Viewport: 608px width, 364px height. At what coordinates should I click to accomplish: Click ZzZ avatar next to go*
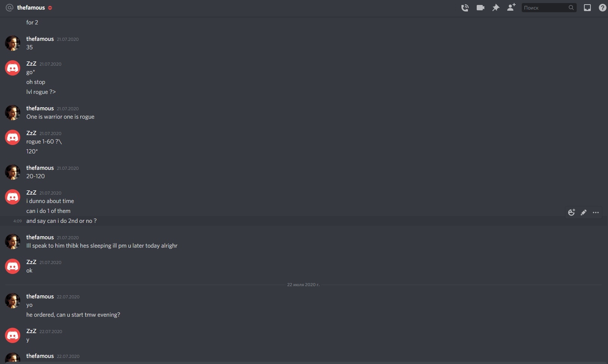(x=13, y=68)
